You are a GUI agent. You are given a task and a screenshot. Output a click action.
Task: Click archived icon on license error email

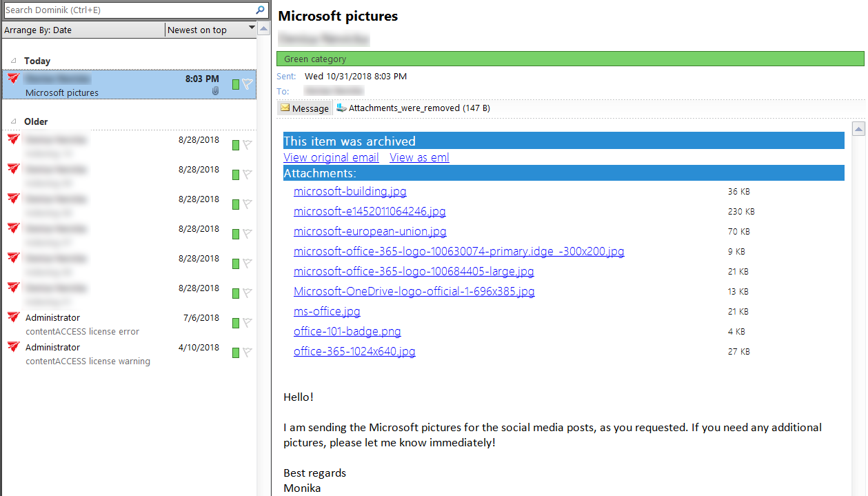coord(13,317)
